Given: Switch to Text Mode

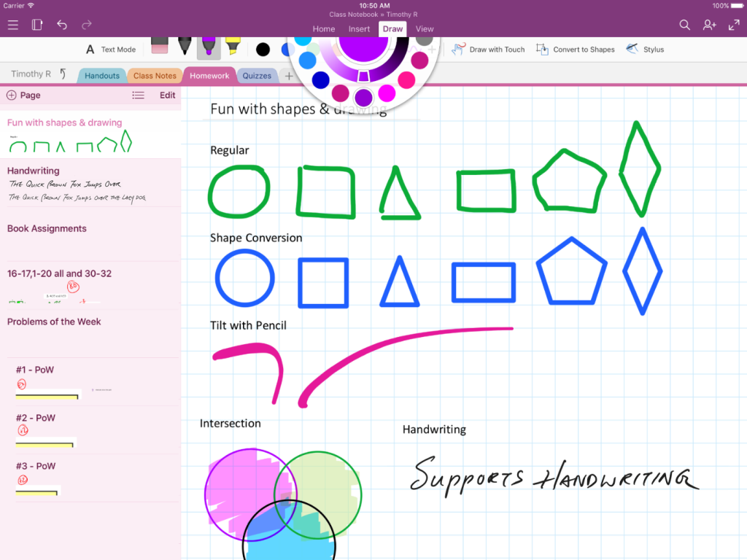Looking at the screenshot, I should coord(111,50).
